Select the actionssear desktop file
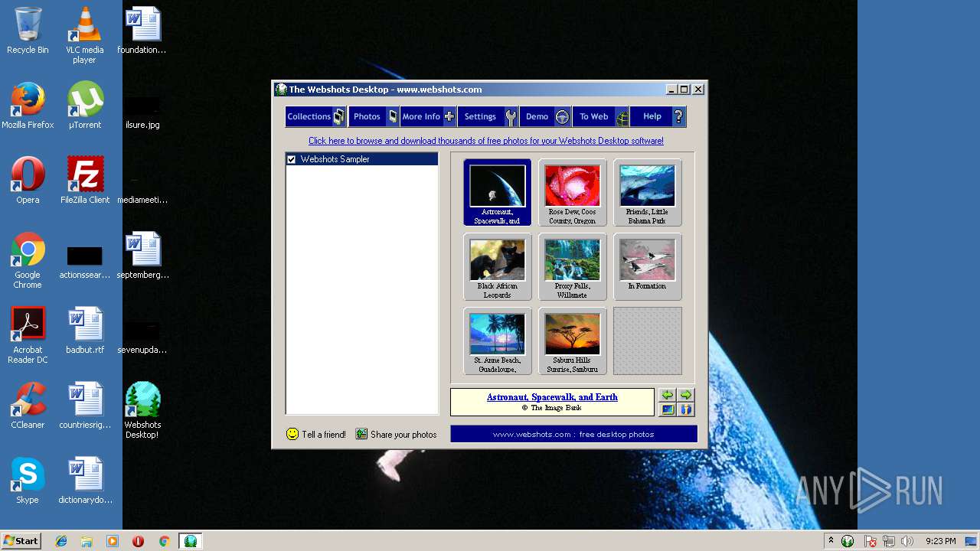Viewport: 980px width, 551px height. [84, 262]
